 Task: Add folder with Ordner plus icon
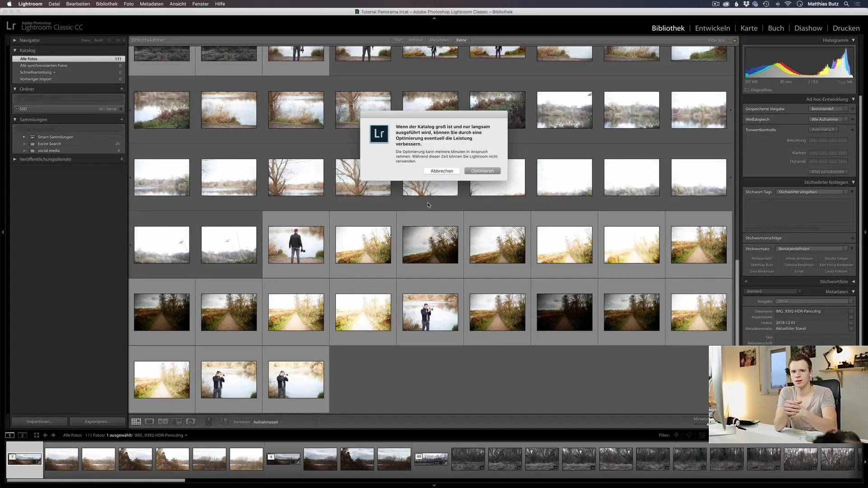[x=122, y=89]
